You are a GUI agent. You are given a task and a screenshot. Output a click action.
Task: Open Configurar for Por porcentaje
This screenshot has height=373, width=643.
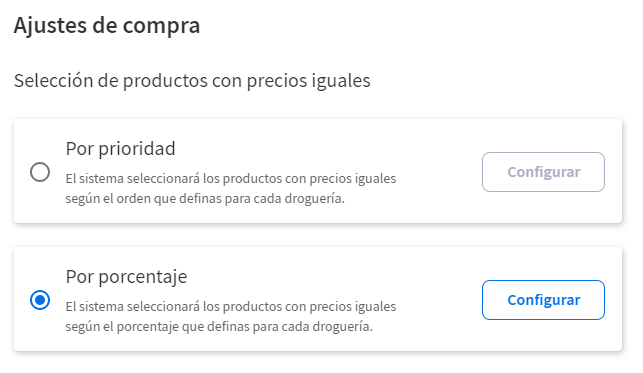(543, 300)
